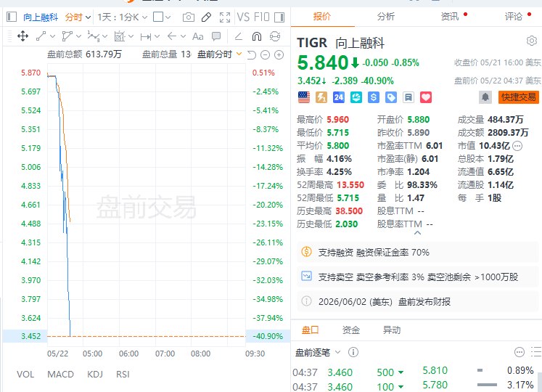The height and width of the screenshot is (392, 542).
Task: Select the pencil draw tool icon
Action: [206, 17]
